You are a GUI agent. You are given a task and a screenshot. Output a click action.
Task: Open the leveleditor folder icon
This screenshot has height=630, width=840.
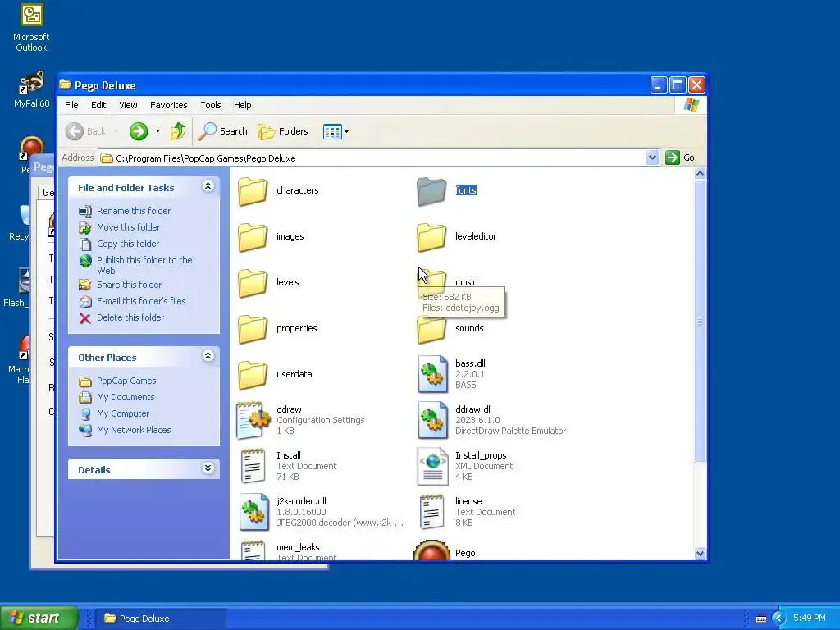[431, 237]
